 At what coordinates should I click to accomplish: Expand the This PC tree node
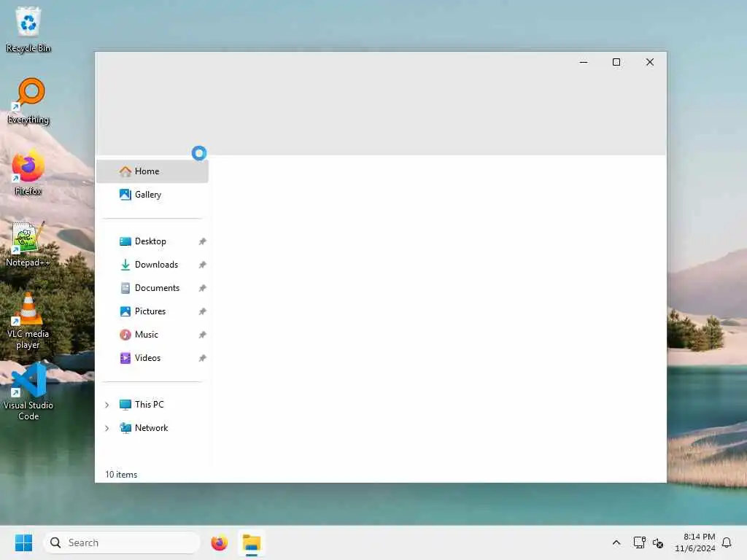click(x=107, y=405)
